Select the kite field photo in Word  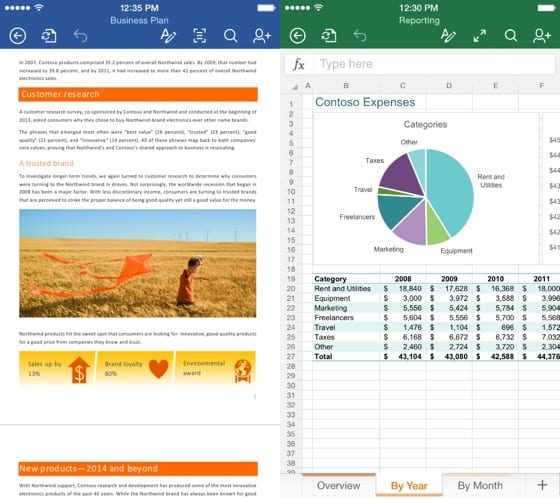point(138,263)
